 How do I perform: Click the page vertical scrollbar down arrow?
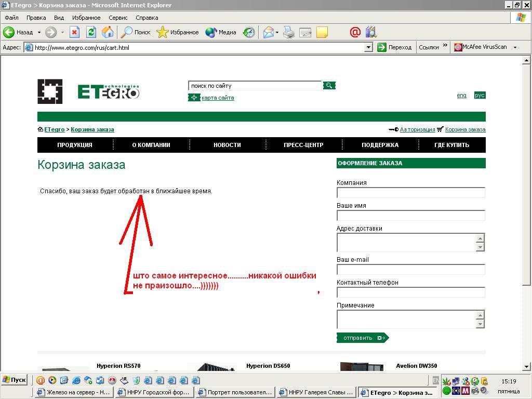click(526, 366)
